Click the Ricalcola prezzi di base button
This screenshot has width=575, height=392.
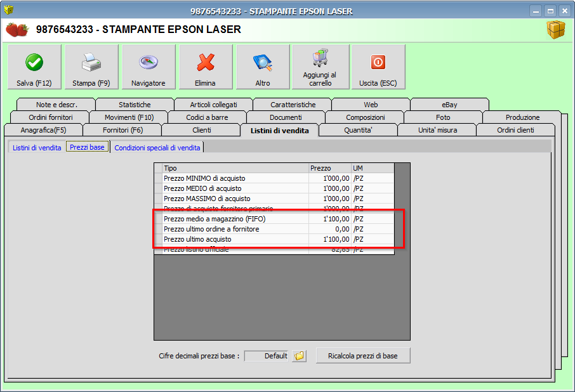(363, 356)
